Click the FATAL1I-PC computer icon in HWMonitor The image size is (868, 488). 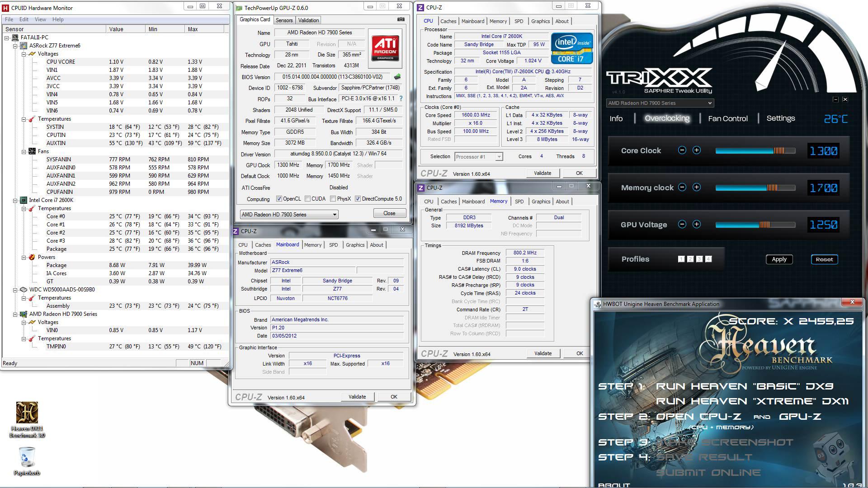pos(15,38)
